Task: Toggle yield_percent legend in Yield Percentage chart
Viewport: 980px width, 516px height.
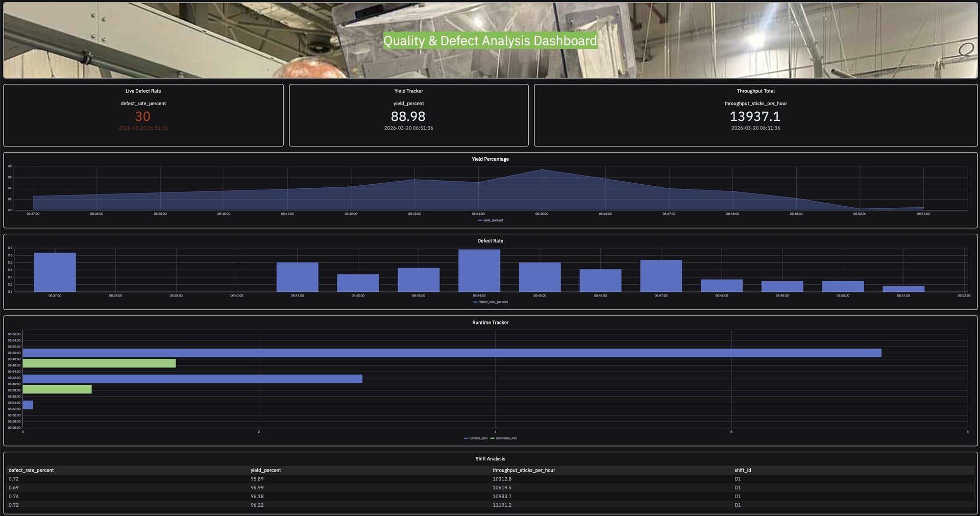Action: click(491, 220)
